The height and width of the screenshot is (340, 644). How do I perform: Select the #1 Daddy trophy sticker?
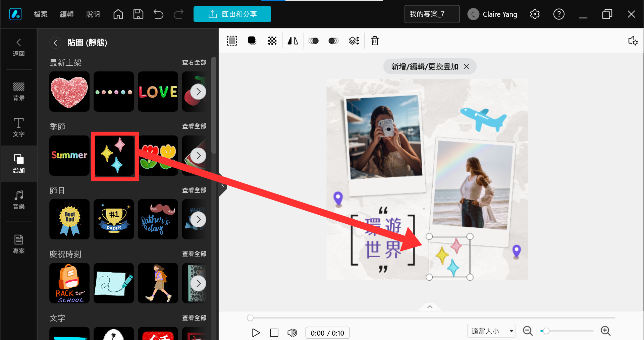click(114, 219)
